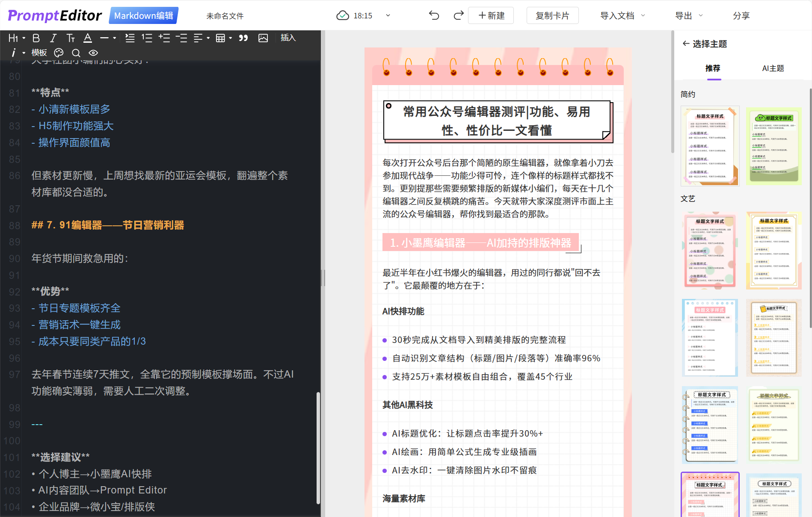Apply italic formatting from the toolbar
Viewport: 812px width, 517px height.
(53, 38)
